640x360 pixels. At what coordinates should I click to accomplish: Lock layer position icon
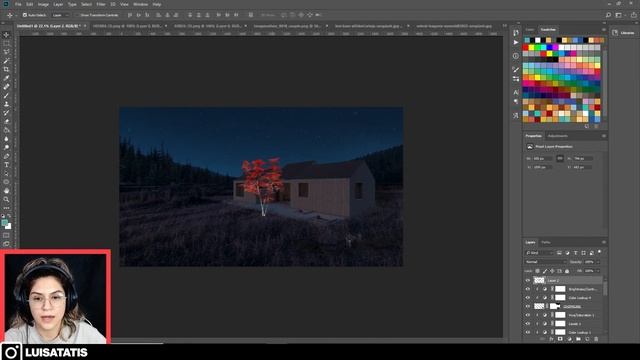552,271
